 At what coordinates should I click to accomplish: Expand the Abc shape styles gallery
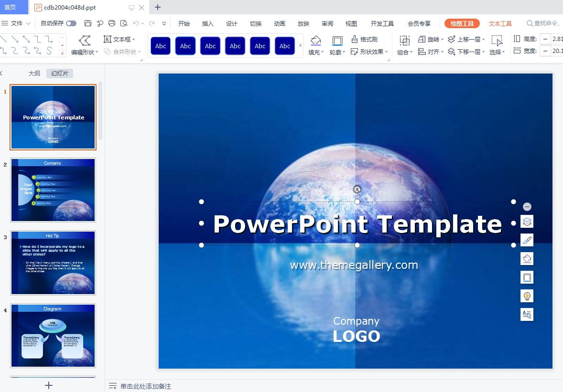tap(301, 45)
